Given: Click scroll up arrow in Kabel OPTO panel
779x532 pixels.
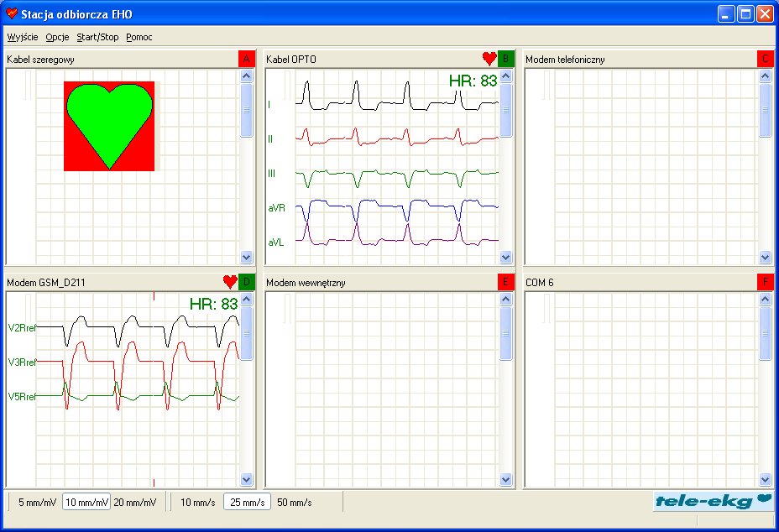Looking at the screenshot, I should (505, 76).
